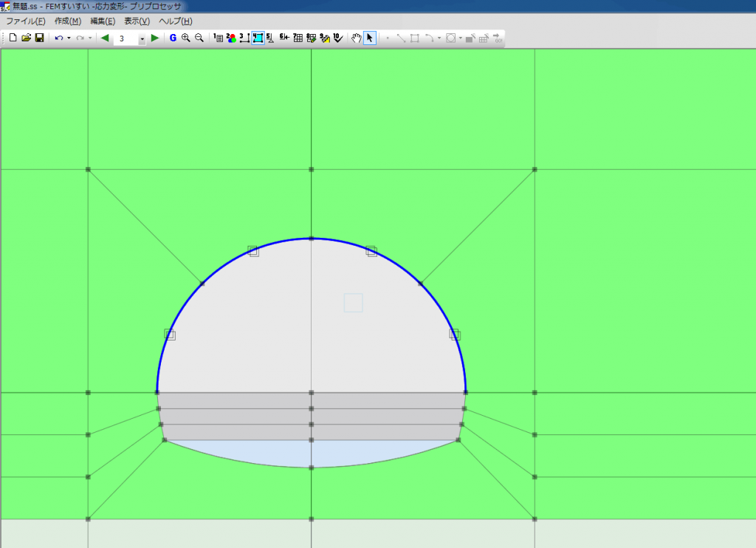Click the step number field showing 3
Image resolution: width=756 pixels, height=548 pixels.
(x=126, y=38)
